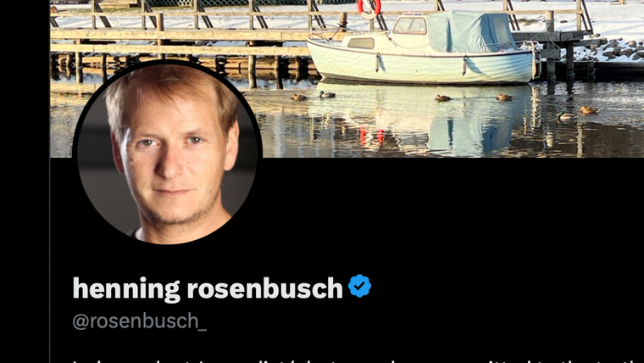644x363 pixels.
Task: Open the harbor banner header image
Action: coord(347,79)
